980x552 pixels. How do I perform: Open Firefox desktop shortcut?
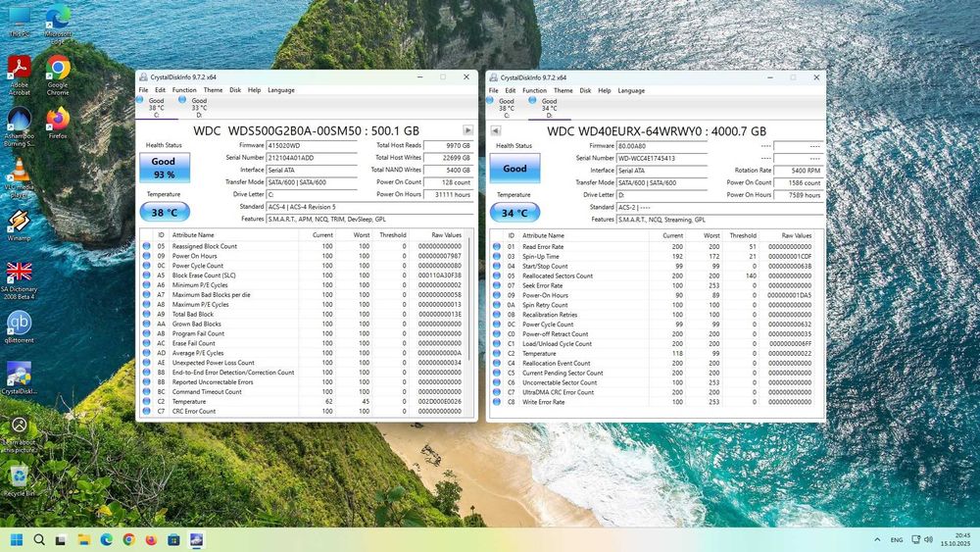[x=58, y=123]
